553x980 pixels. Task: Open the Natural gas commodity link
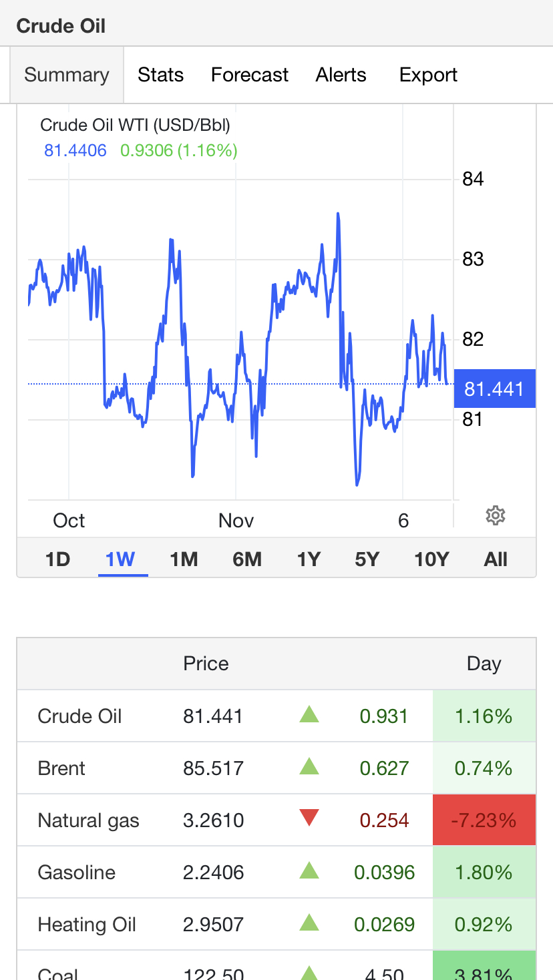pos(89,820)
